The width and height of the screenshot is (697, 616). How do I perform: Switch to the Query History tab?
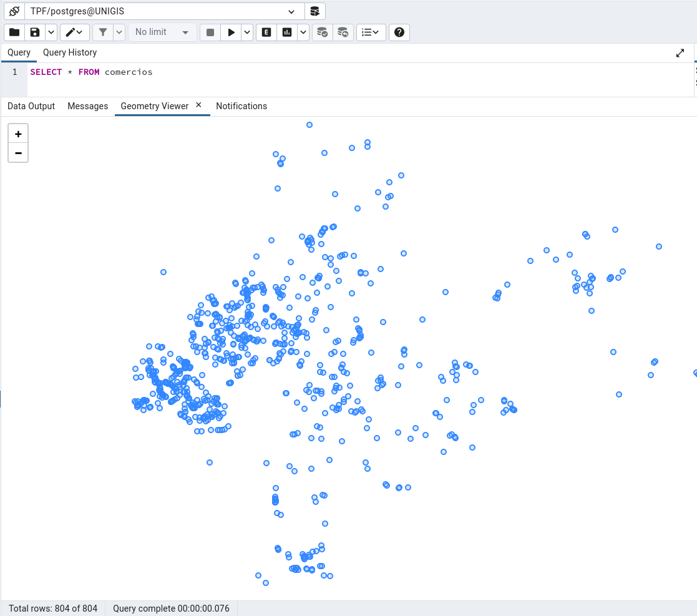(70, 52)
